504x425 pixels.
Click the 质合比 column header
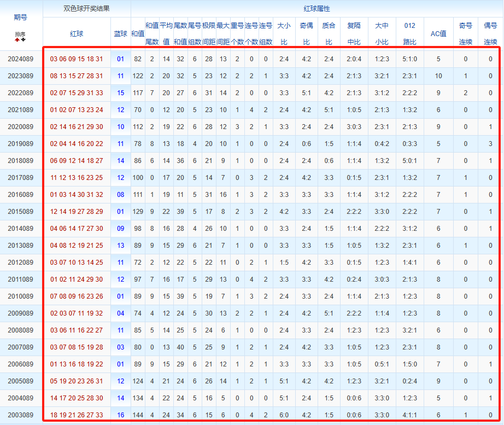[329, 33]
